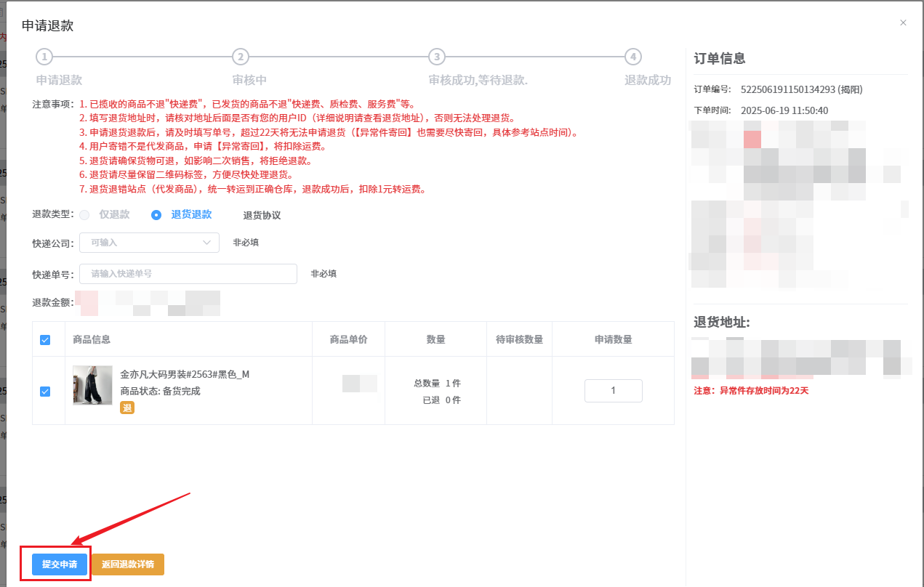
Task: Uncheck the 金亦凡大码男装 product row checkbox
Action: point(45,392)
